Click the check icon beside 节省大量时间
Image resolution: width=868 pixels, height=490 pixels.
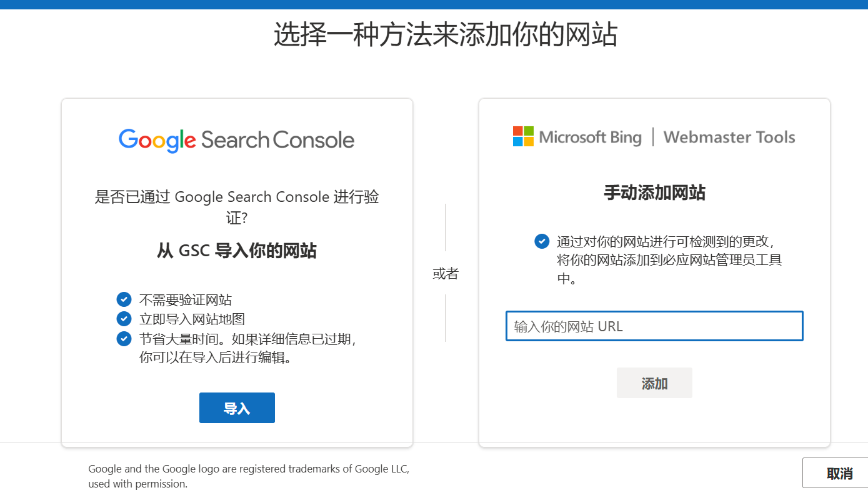(x=124, y=339)
